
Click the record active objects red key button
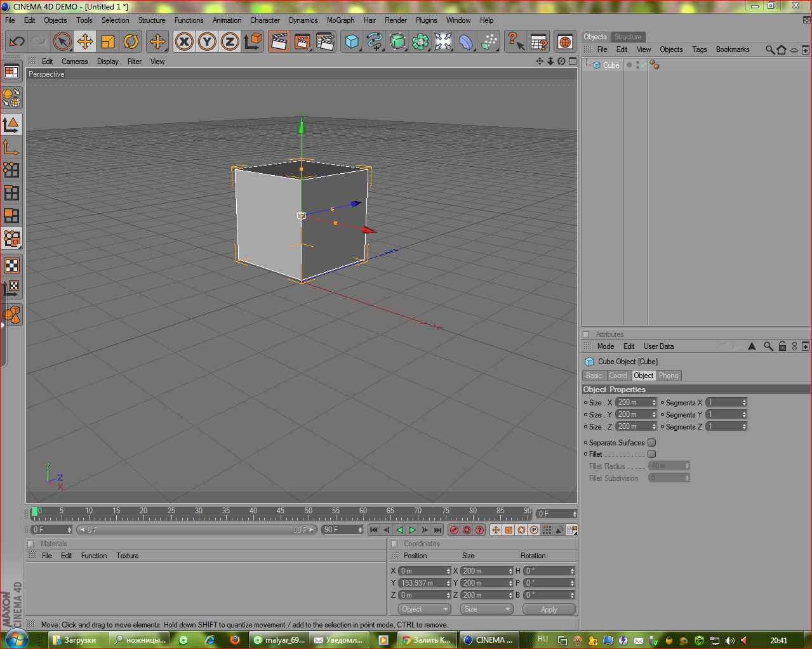coord(454,530)
